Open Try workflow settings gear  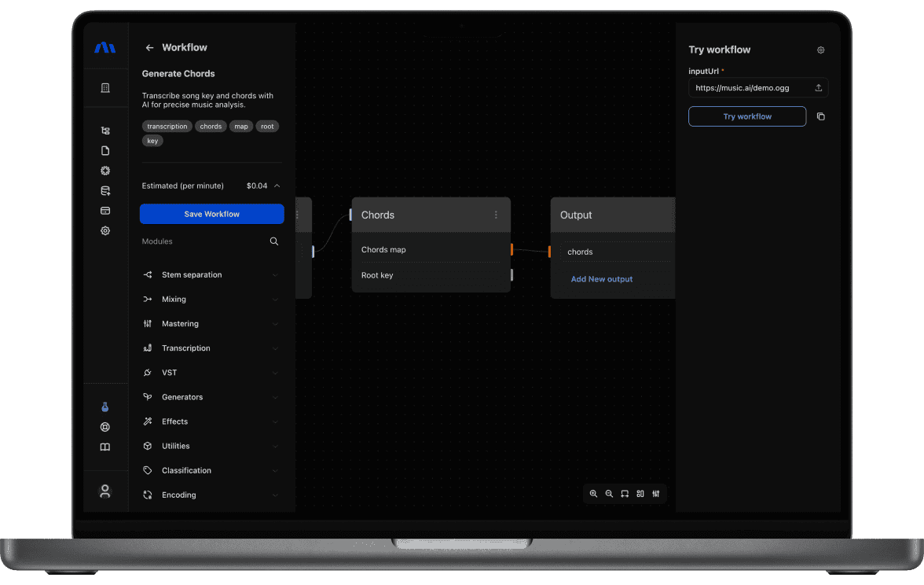[x=820, y=50]
